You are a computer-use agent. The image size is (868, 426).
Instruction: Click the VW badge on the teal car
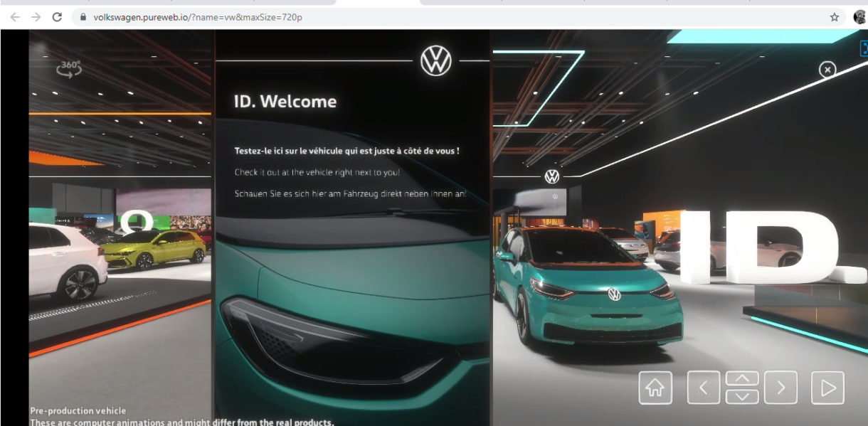tap(614, 294)
